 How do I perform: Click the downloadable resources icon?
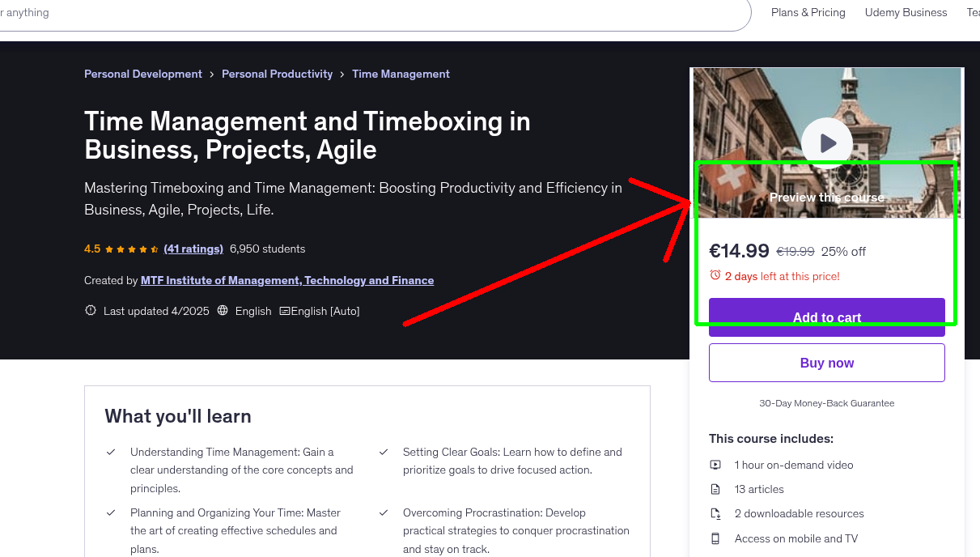point(715,513)
